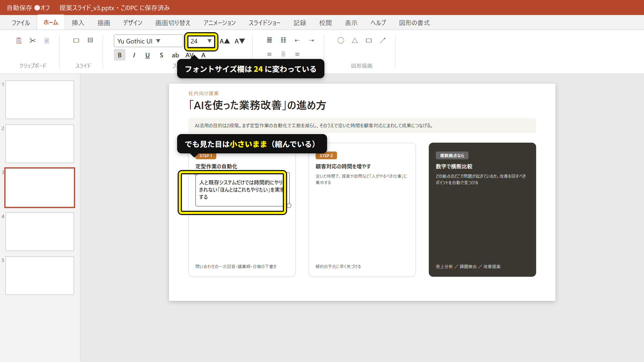644x362 pixels.
Task: Increase the paragraph indent level
Action: 311,40
